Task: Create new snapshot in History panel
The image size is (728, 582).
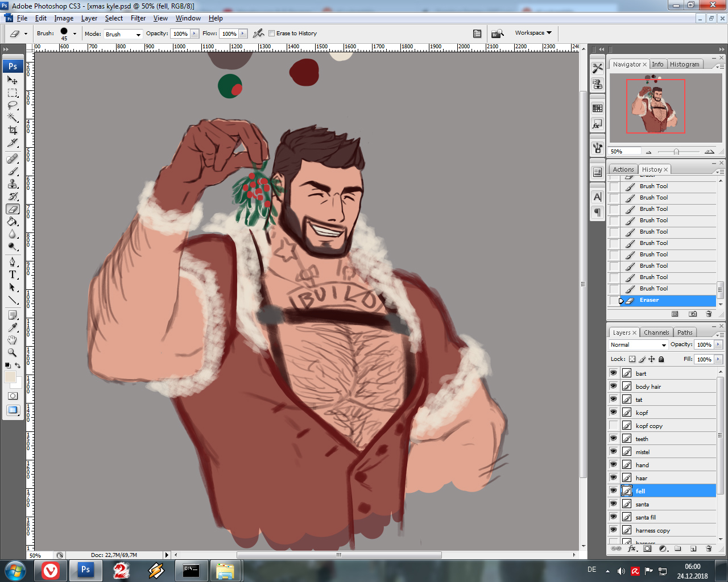Action: point(693,314)
